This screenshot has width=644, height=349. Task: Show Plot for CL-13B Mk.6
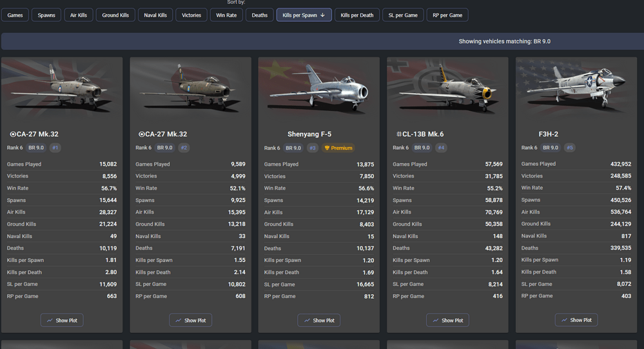pos(447,320)
